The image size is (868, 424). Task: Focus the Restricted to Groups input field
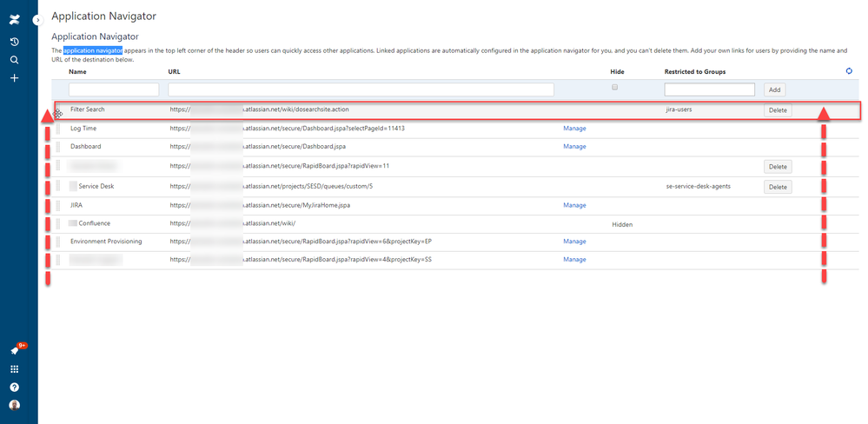click(710, 89)
